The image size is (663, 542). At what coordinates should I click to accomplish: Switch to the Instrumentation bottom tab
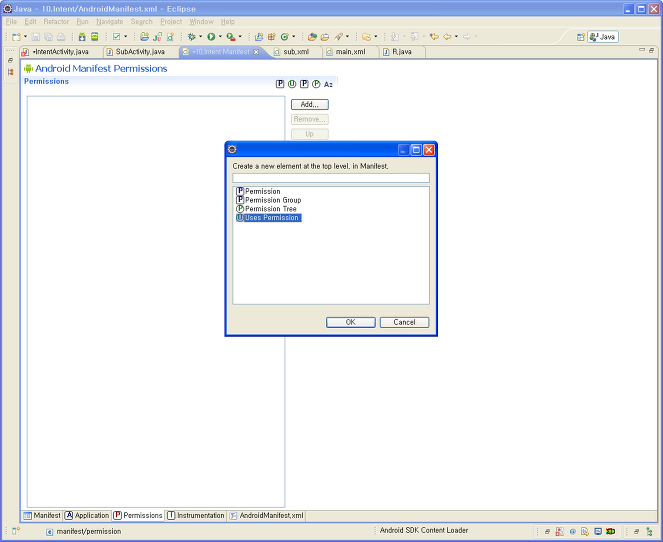point(196,515)
